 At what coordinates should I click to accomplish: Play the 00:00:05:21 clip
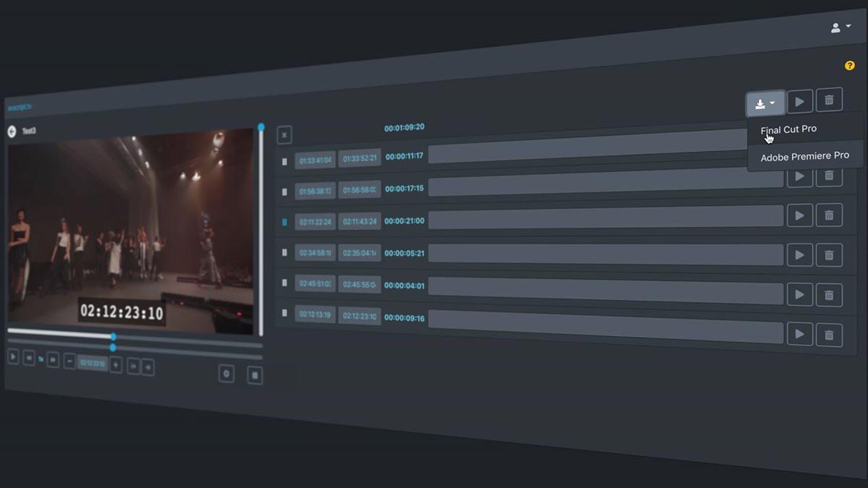click(800, 254)
